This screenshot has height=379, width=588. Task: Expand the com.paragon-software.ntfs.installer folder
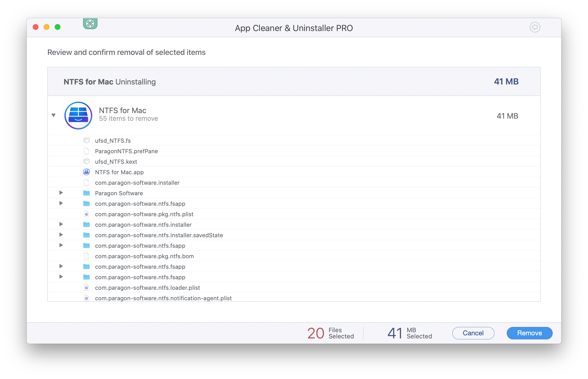click(61, 224)
